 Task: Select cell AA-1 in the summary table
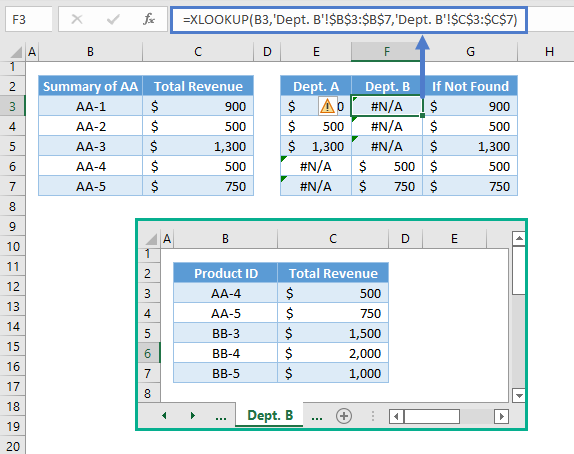click(x=90, y=107)
